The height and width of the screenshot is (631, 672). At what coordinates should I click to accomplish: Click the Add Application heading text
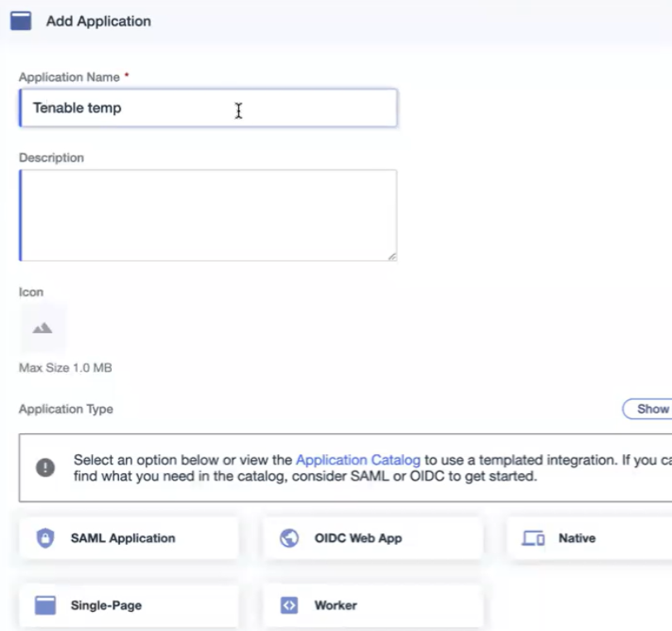[x=98, y=22]
